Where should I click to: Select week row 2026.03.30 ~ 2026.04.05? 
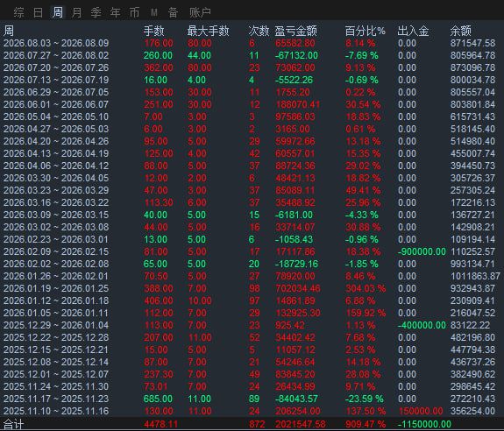252,178
